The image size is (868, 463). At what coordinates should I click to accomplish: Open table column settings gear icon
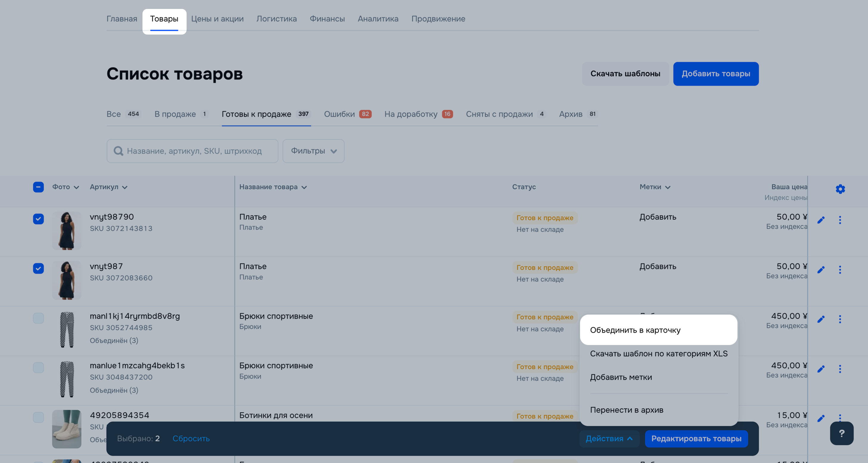[x=840, y=189]
